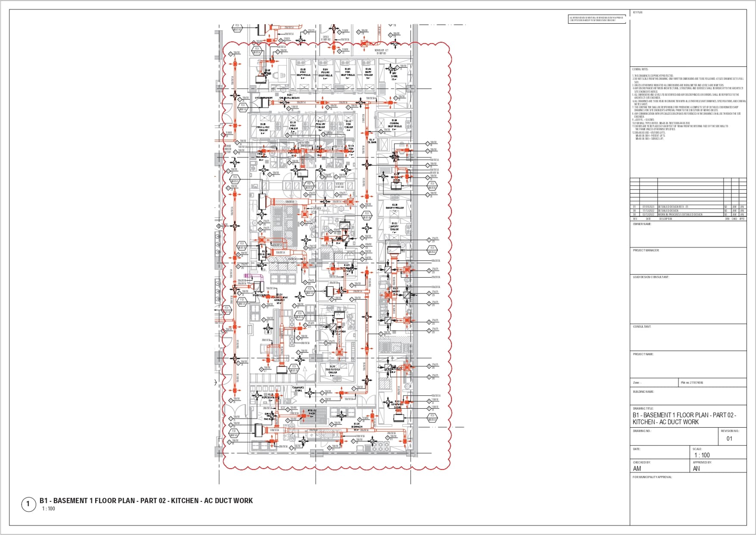Click the Owner Name field in title block

click(642, 224)
